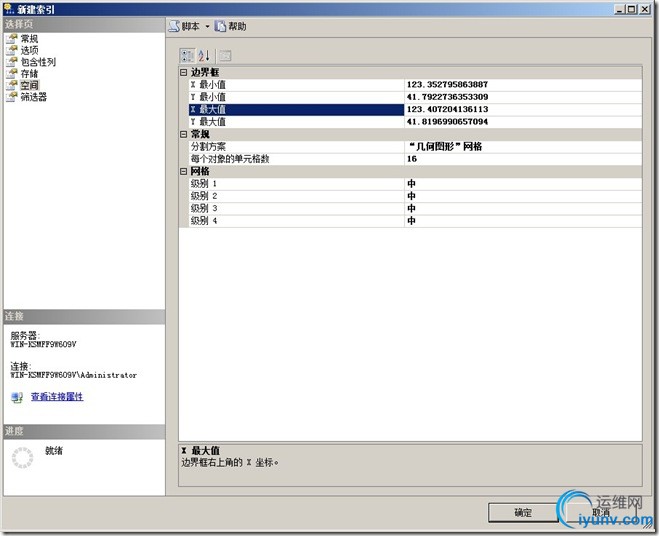Open the 查看连接属性 link
The image size is (659, 536).
[57, 396]
